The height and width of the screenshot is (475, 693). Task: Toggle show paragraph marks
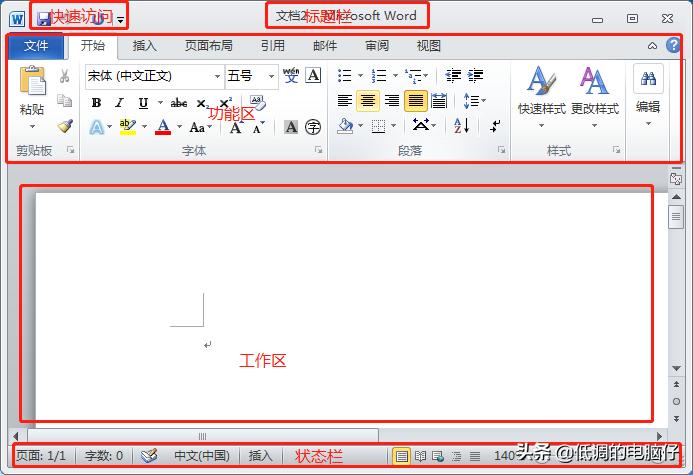[495, 126]
